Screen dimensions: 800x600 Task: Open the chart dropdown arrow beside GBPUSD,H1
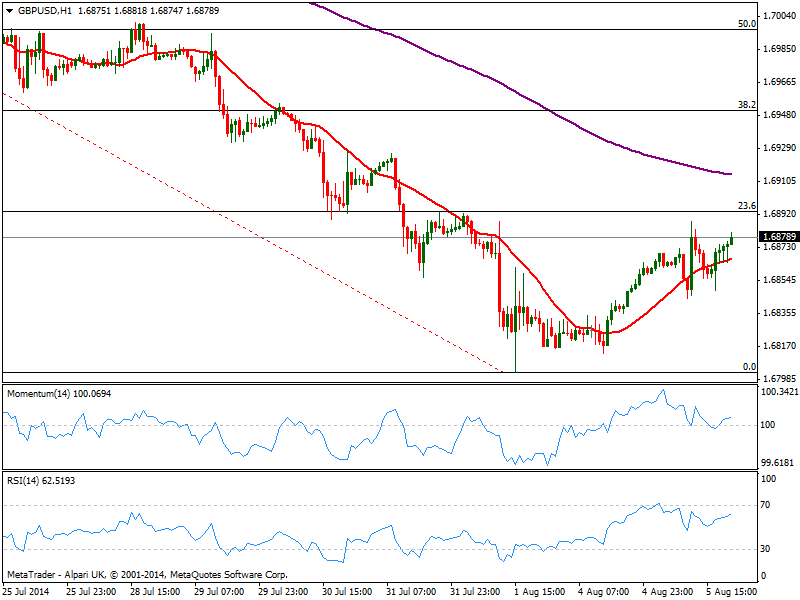[10, 11]
